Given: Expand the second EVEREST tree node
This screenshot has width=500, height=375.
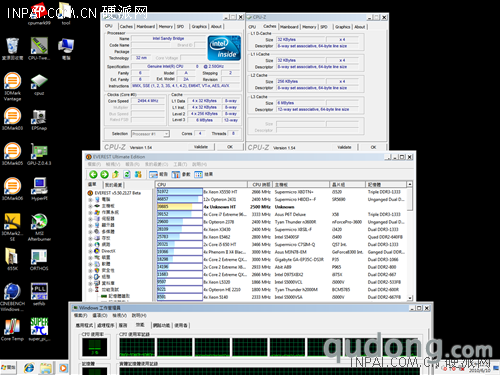Looking at the screenshot, I should (x=90, y=206).
